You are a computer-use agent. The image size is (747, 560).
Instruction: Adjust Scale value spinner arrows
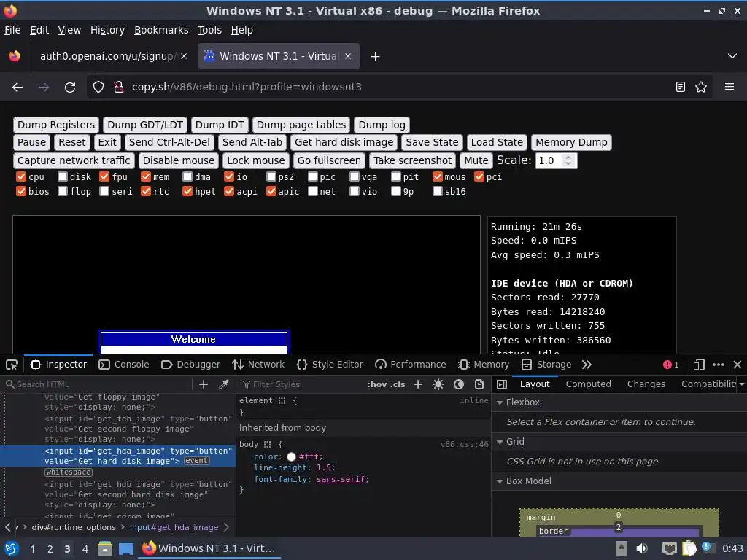(568, 160)
